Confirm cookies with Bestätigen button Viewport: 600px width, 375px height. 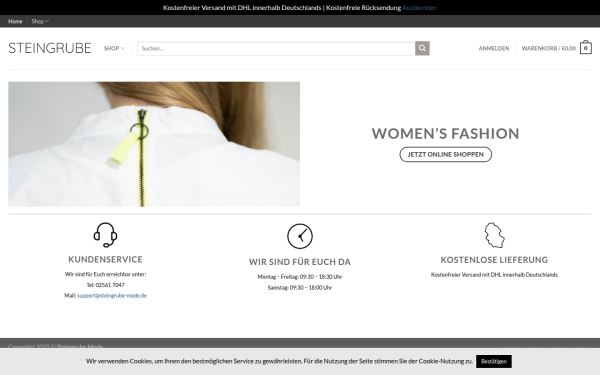pyautogui.click(x=494, y=361)
